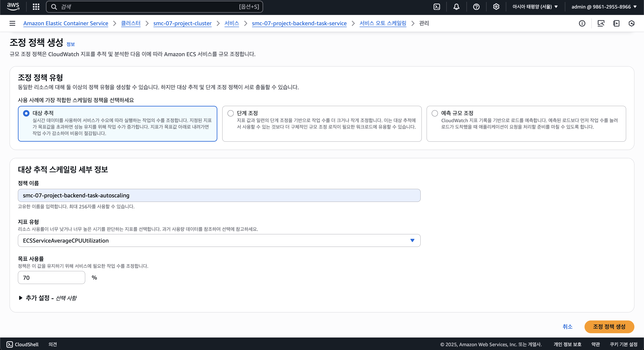Open the notifications bell
This screenshot has height=350, width=644.
pyautogui.click(x=456, y=7)
